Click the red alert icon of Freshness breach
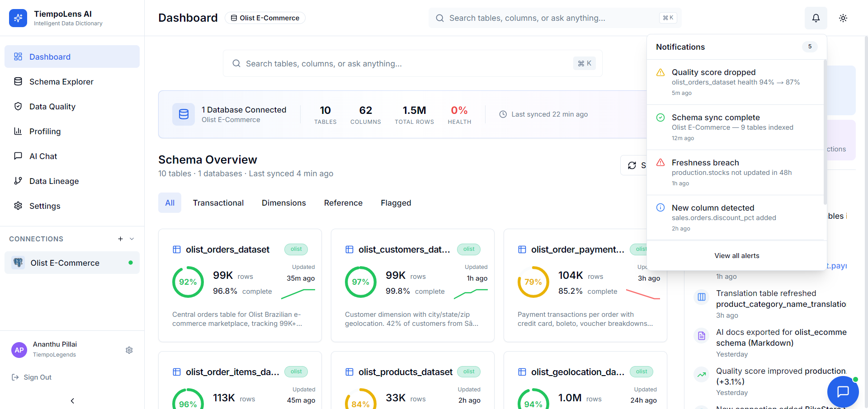 point(660,162)
